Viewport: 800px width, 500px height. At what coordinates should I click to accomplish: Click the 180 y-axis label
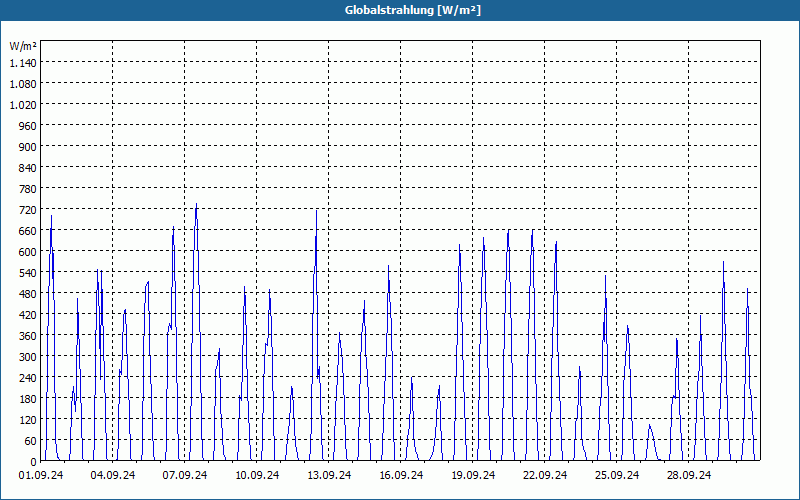28,398
